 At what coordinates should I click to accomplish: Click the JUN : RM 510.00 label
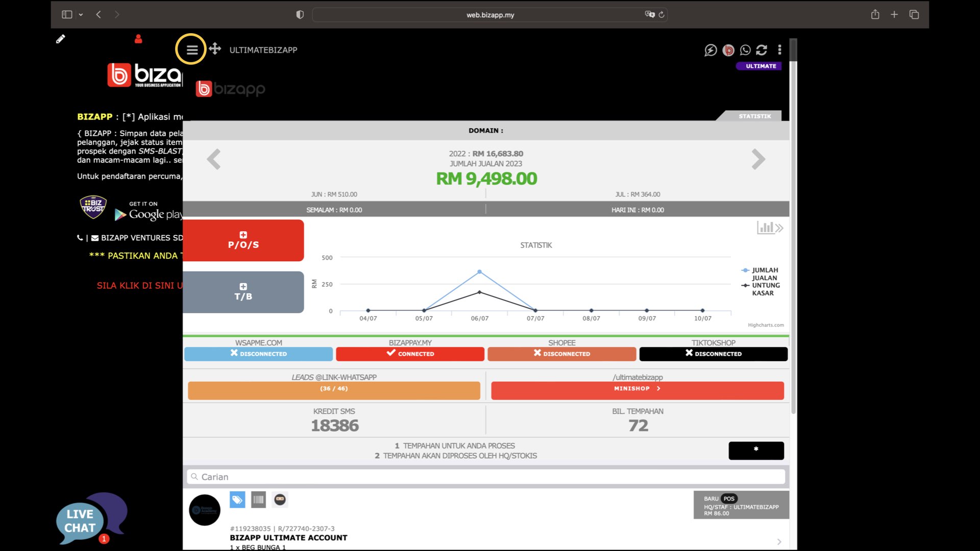point(334,194)
